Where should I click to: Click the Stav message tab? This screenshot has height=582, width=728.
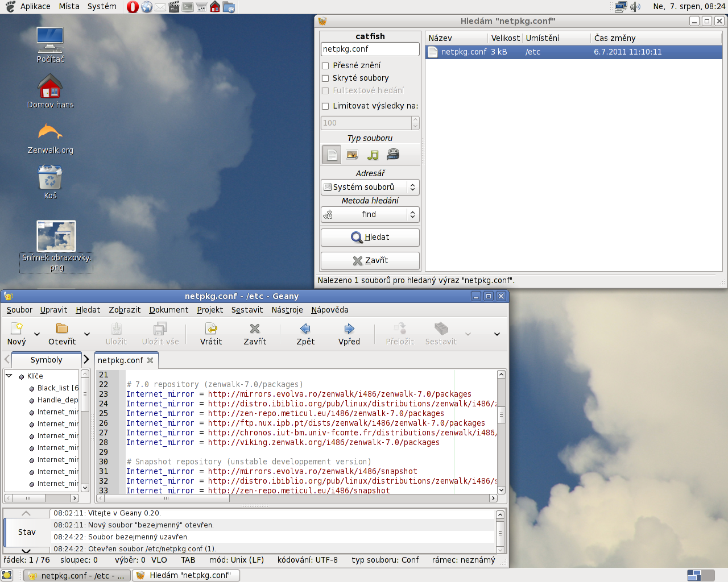27,532
